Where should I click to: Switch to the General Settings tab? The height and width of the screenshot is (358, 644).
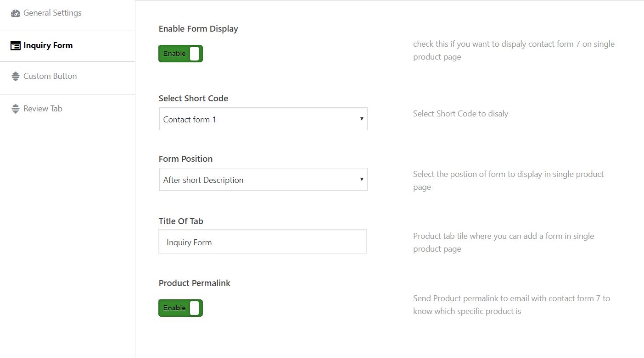[x=52, y=13]
